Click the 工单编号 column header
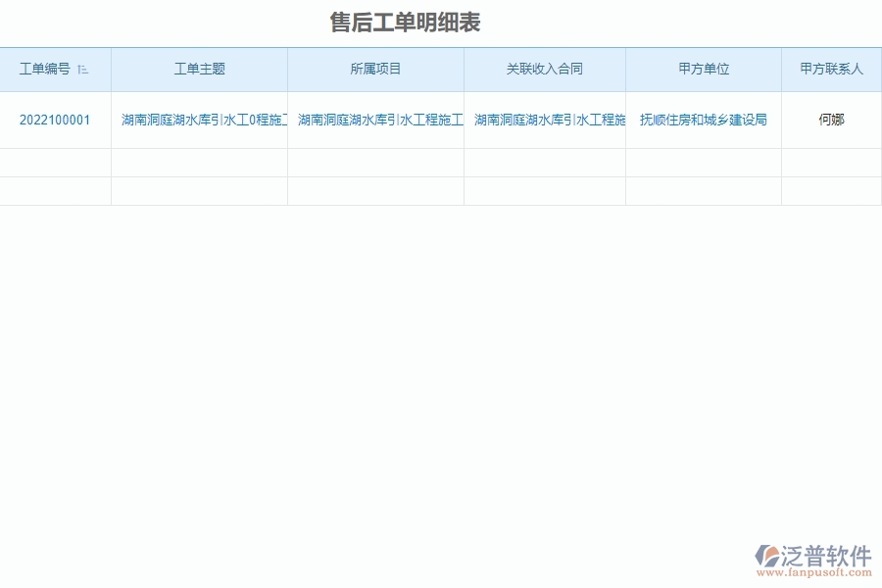The width and height of the screenshot is (882, 588). pyautogui.click(x=47, y=70)
